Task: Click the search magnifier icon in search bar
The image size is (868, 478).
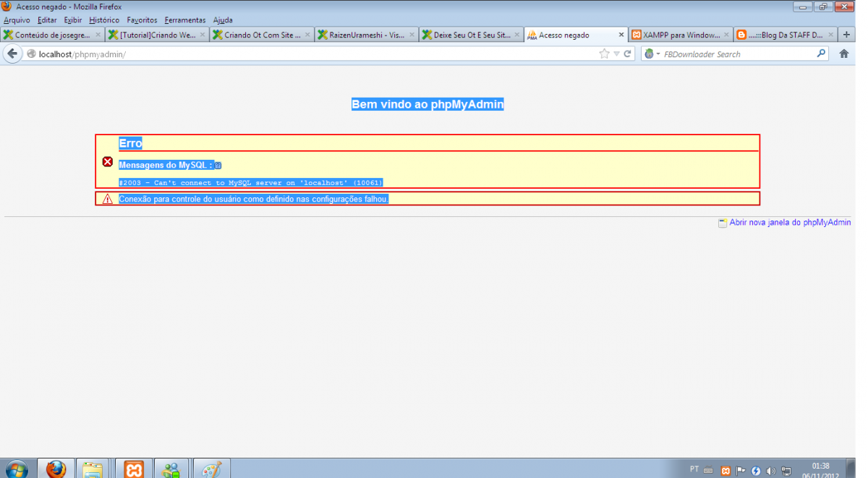Action: (822, 54)
